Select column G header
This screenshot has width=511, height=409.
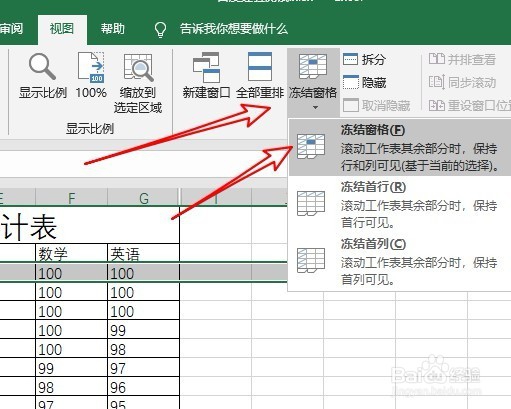144,198
